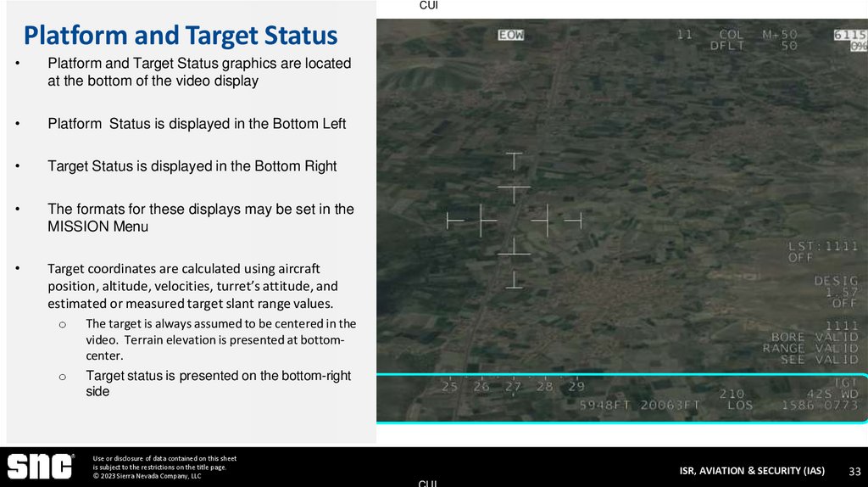Click the 'COL DFLT' label in video overlay

coord(727,41)
